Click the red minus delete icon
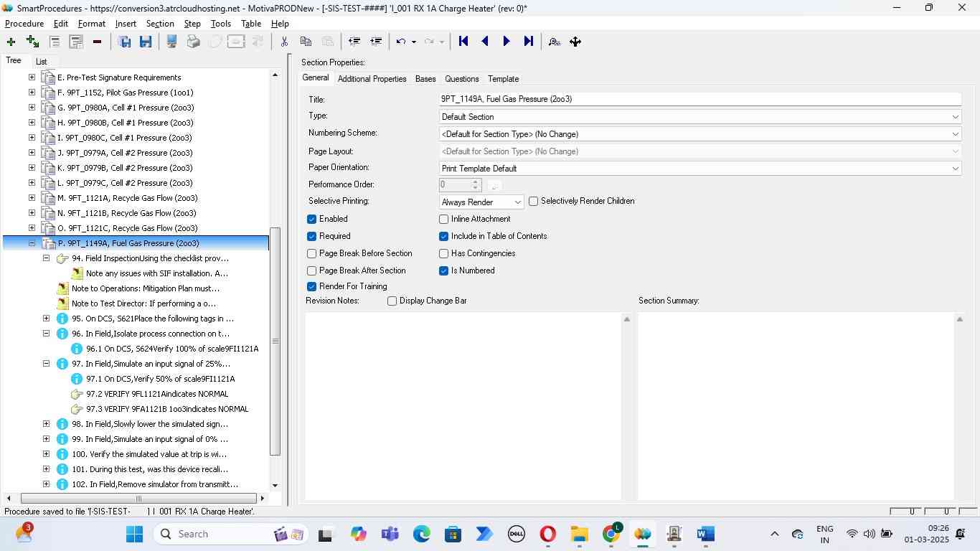Screen dimensions: 980x551 click(97, 42)
